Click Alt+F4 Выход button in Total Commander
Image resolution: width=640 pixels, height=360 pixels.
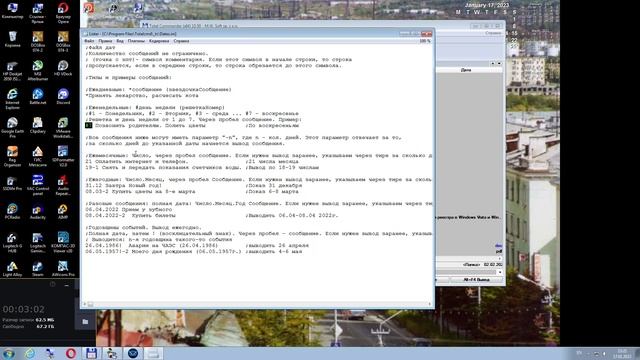pyautogui.click(x=476, y=280)
